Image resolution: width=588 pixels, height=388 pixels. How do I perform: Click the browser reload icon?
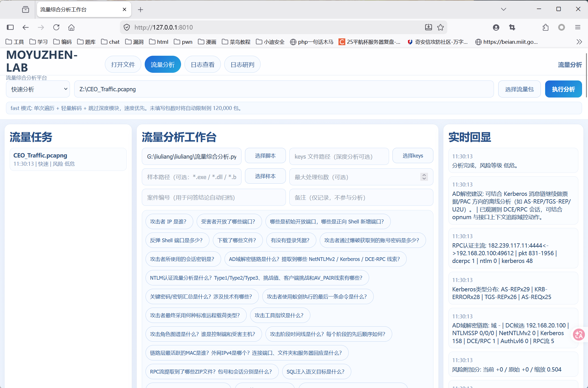click(x=56, y=27)
